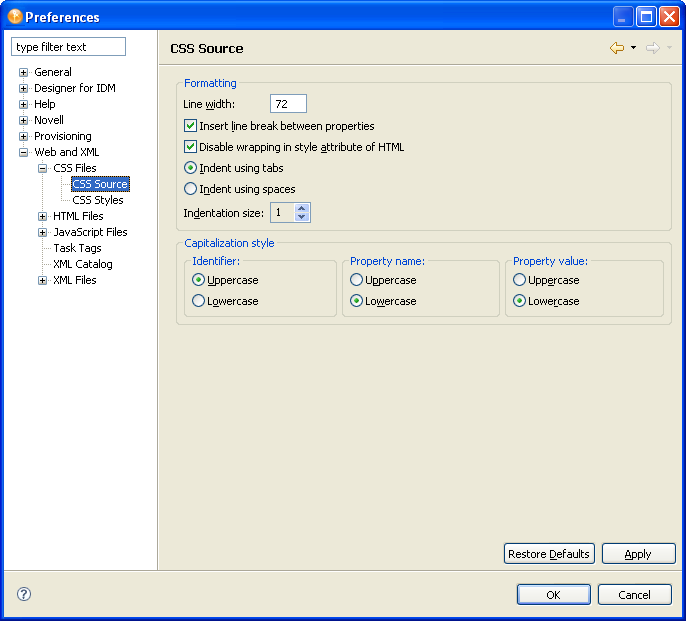
Task: Expand the XML Files node
Action: click(42, 281)
